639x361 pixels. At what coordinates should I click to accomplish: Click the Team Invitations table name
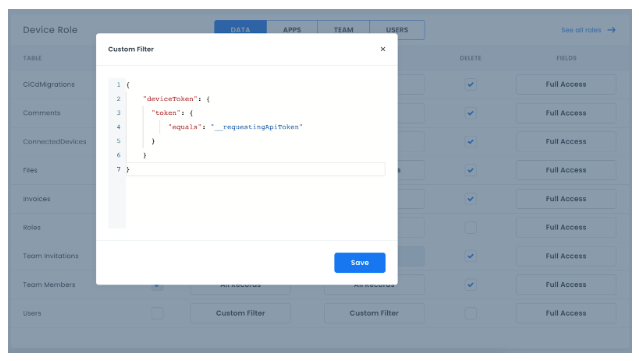pyautogui.click(x=51, y=256)
